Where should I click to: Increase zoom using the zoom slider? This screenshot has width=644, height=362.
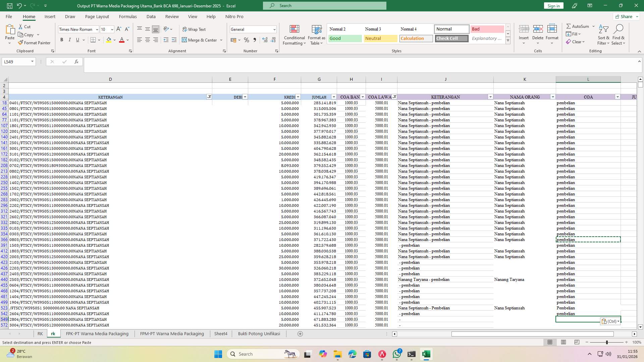[x=627, y=343]
